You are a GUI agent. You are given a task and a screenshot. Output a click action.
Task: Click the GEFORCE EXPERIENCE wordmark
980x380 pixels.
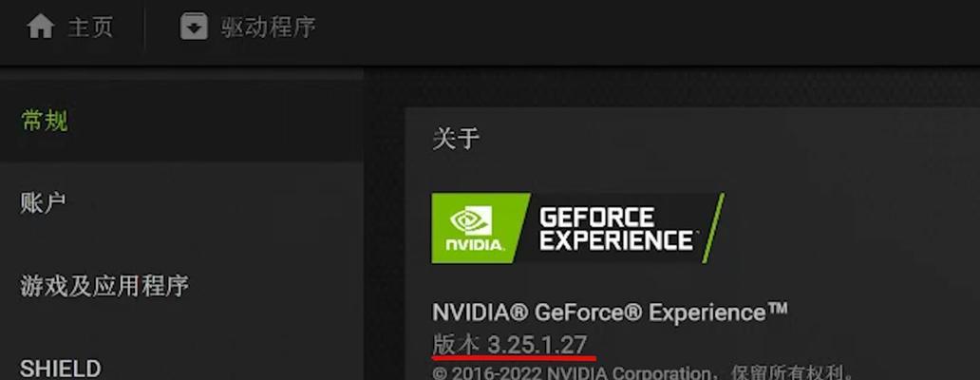click(x=615, y=228)
